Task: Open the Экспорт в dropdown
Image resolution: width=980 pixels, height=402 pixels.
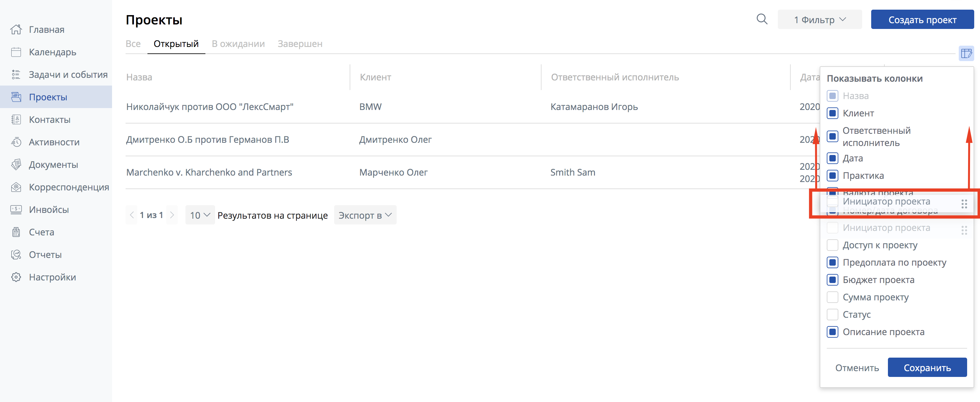Action: pyautogui.click(x=365, y=215)
